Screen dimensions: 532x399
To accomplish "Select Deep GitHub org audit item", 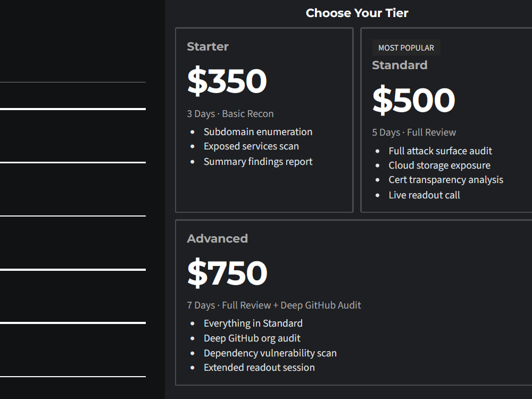I will tap(252, 338).
